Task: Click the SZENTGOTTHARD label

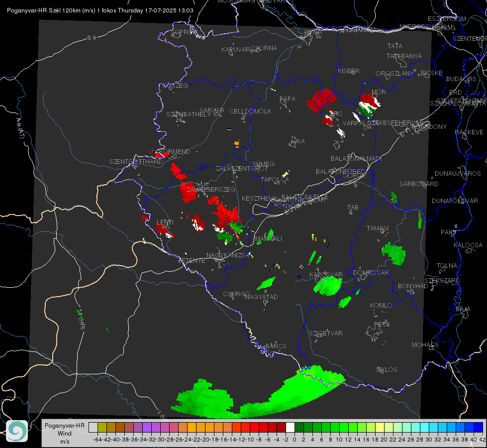Action: [x=136, y=162]
